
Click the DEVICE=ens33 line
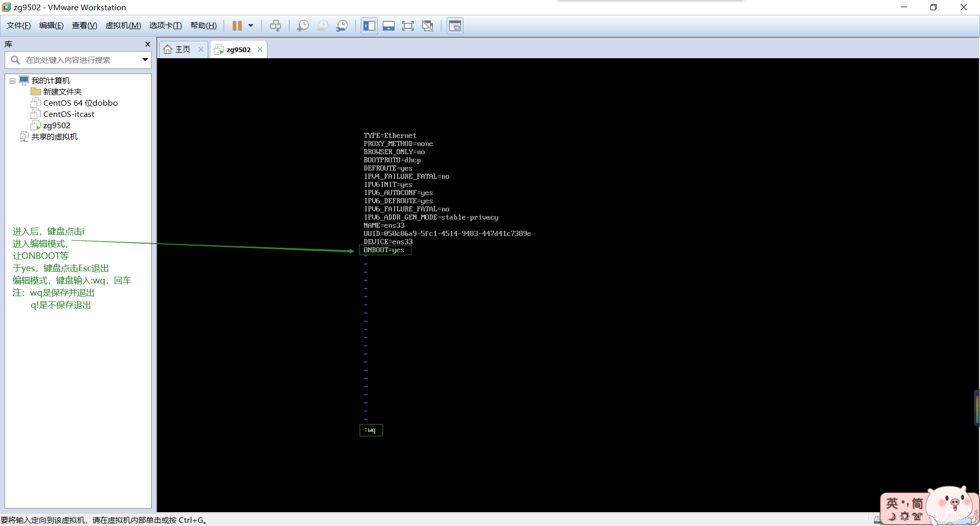tap(388, 242)
